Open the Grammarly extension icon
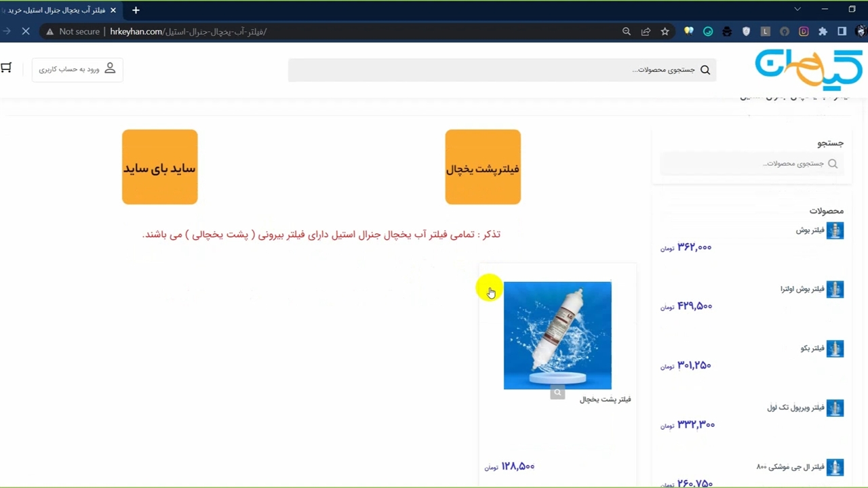Screen dimensions: 868x488 [708, 32]
